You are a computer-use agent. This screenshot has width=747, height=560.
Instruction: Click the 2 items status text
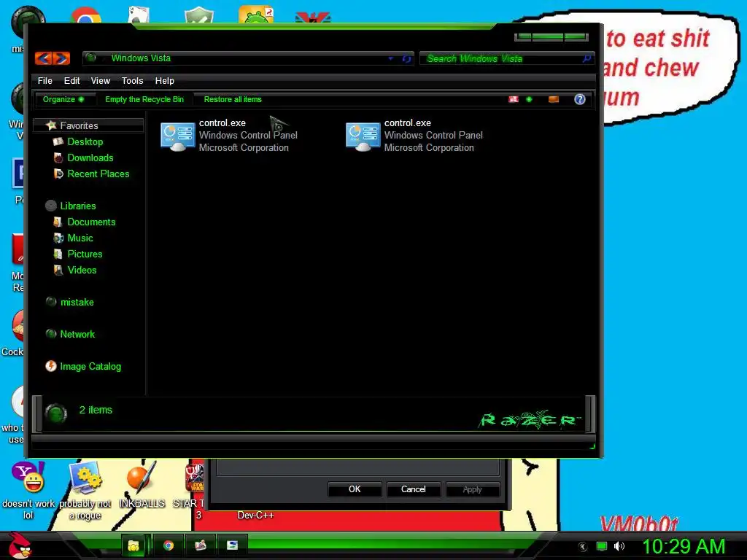96,410
